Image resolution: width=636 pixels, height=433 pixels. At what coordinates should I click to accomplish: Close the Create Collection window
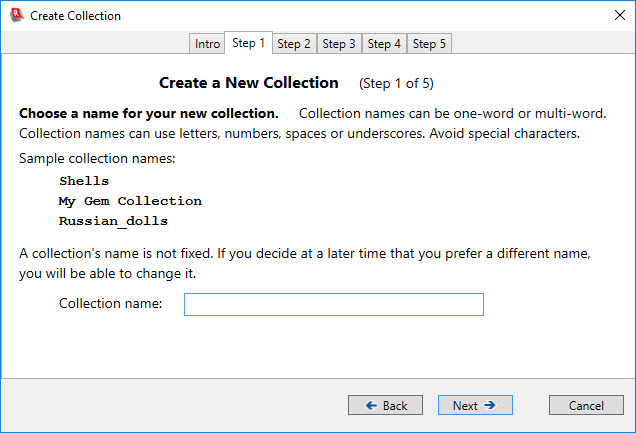[613, 16]
